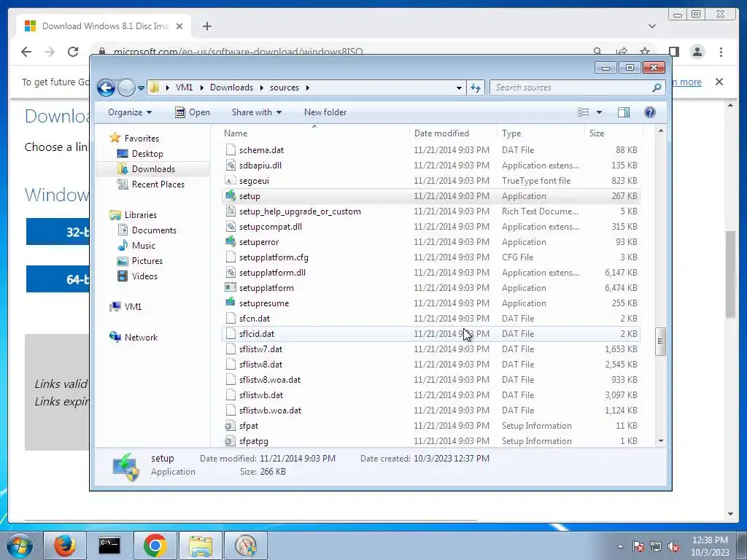
Task: Close the Download Windows 8.1 tab
Action: click(179, 26)
